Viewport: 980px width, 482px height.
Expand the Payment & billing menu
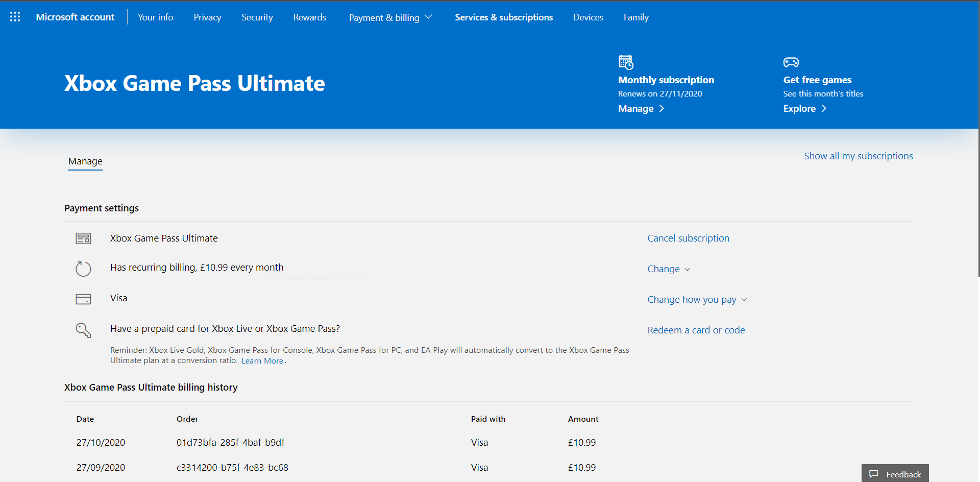click(390, 17)
